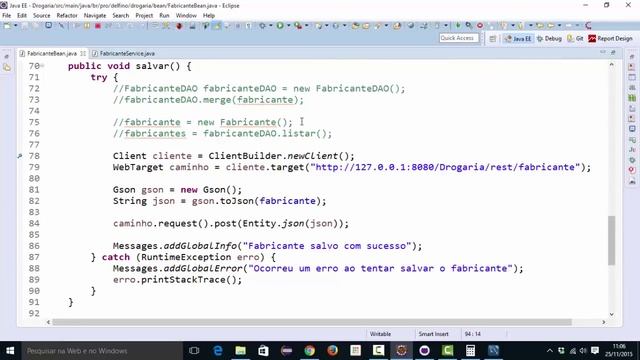Open Task View on the taskbar
The width and height of the screenshot is (640, 360).
pyautogui.click(x=194, y=351)
